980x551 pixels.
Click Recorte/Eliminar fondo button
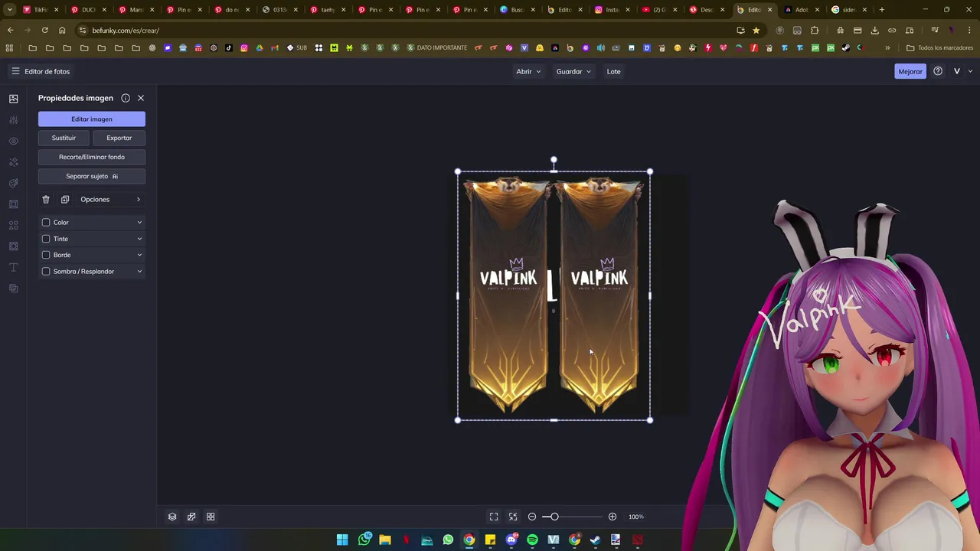[92, 157]
